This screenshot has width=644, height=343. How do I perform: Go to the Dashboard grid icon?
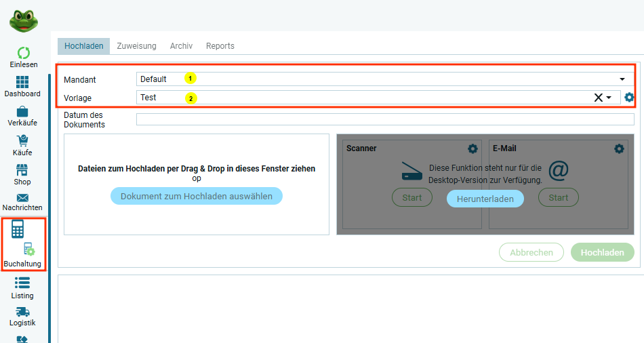tap(22, 83)
